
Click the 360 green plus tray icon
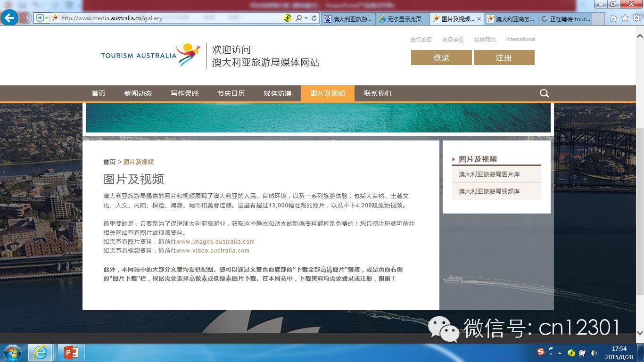coord(571,353)
